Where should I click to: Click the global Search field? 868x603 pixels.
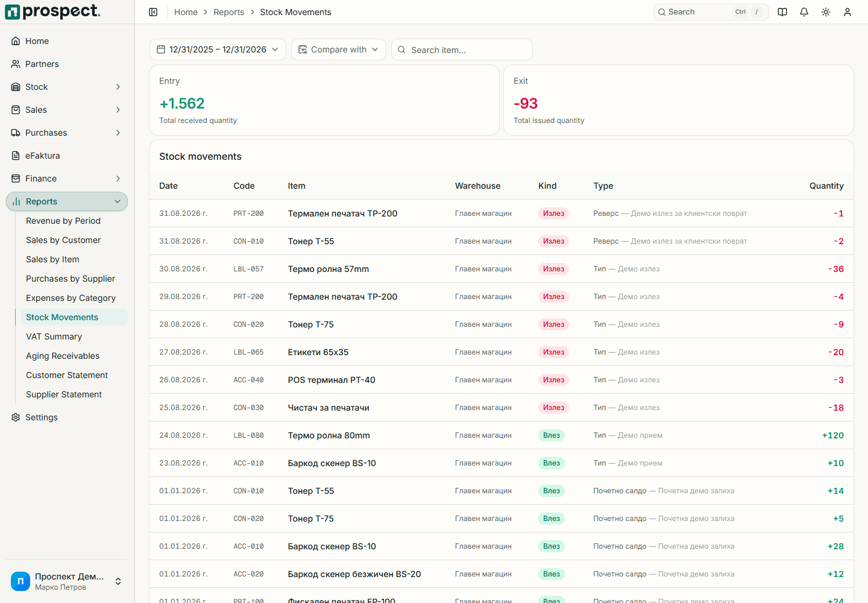711,12
